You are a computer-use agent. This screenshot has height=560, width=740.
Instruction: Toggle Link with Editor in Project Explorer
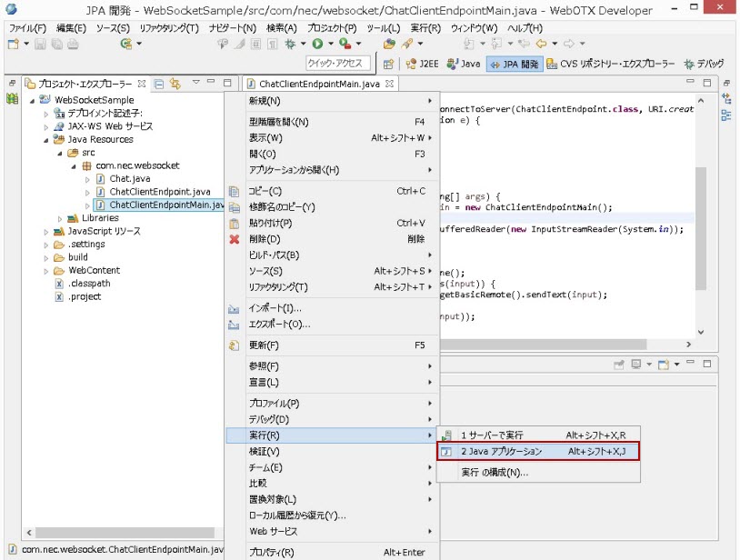point(175,84)
